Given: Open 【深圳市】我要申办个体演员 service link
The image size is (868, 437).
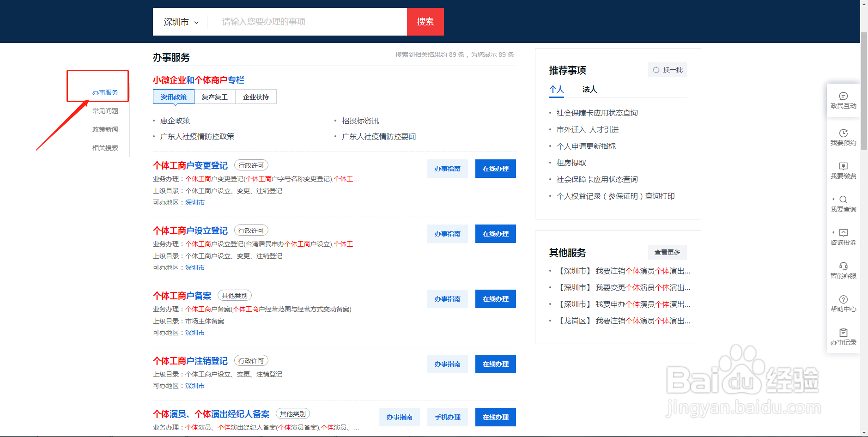Looking at the screenshot, I should [x=624, y=304].
